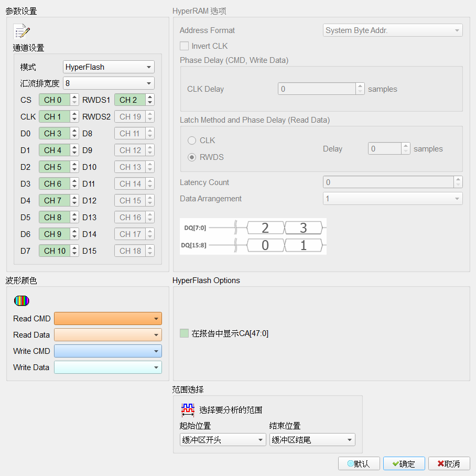Click the D7 channel CH 10 field
476x476 pixels.
(x=55, y=251)
